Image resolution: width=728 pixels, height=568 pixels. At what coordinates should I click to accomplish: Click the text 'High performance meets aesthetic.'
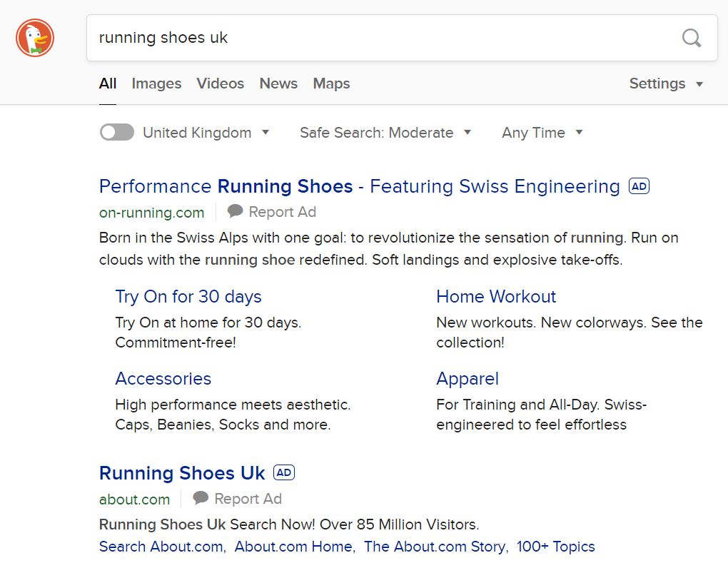coord(233,404)
